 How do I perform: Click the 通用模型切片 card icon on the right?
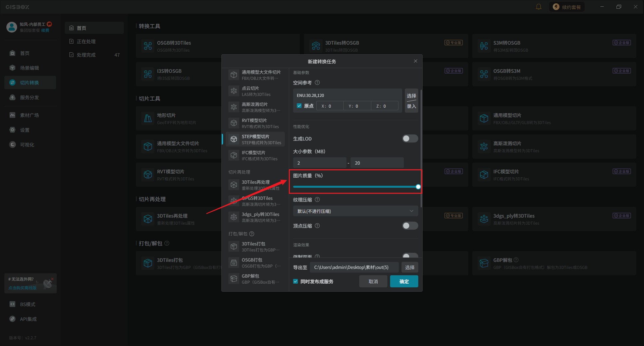484,118
